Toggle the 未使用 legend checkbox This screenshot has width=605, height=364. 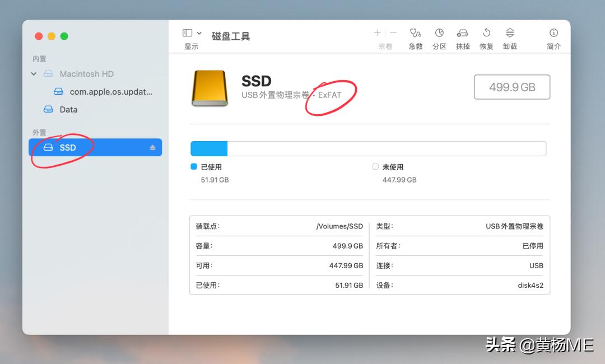click(x=376, y=166)
